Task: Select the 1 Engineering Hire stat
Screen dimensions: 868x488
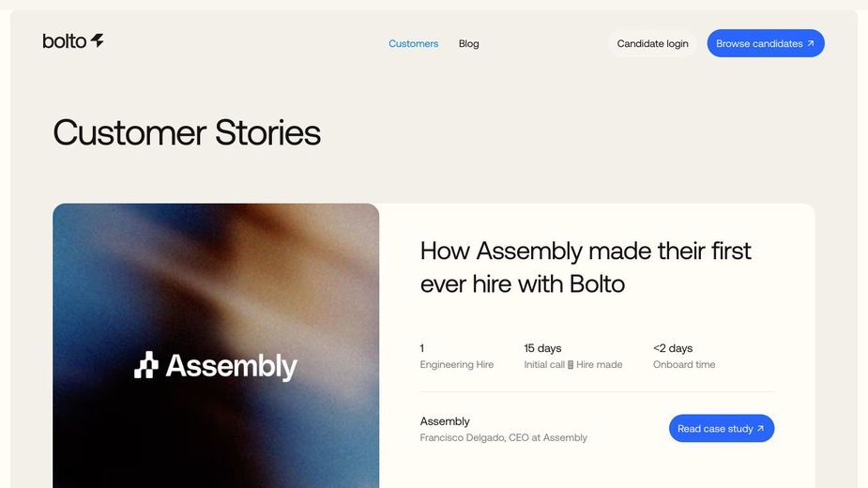Action: point(457,357)
